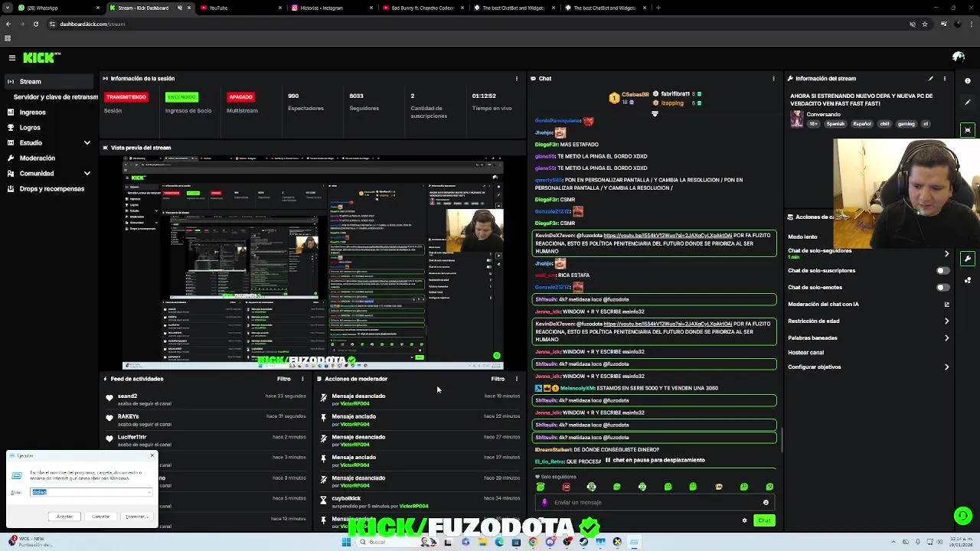Open Chat panel three-dot menu
The height and width of the screenshot is (551, 980).
pos(773,78)
